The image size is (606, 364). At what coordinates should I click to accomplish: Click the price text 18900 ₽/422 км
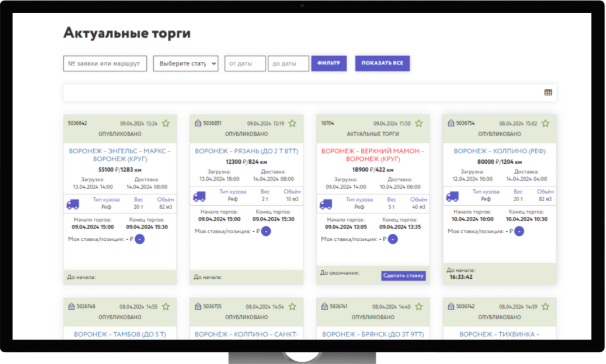pyautogui.click(x=373, y=170)
